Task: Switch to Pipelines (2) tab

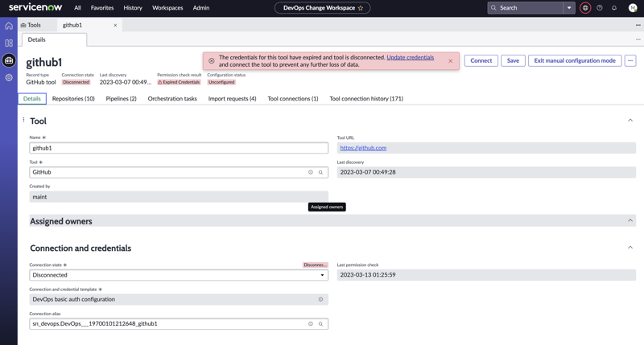Action: tap(122, 99)
